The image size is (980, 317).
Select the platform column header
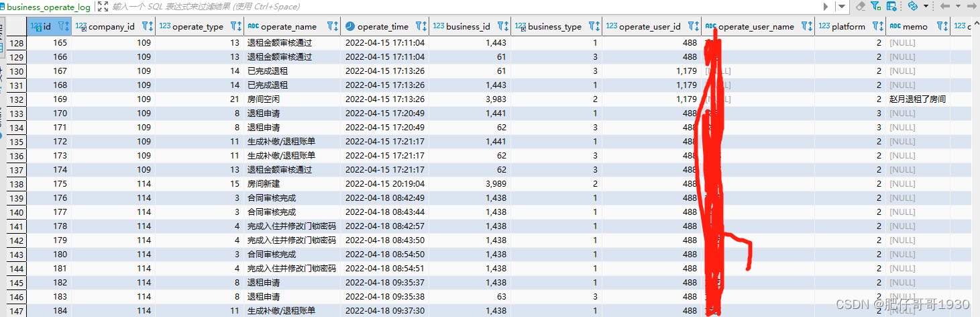pyautogui.click(x=849, y=27)
